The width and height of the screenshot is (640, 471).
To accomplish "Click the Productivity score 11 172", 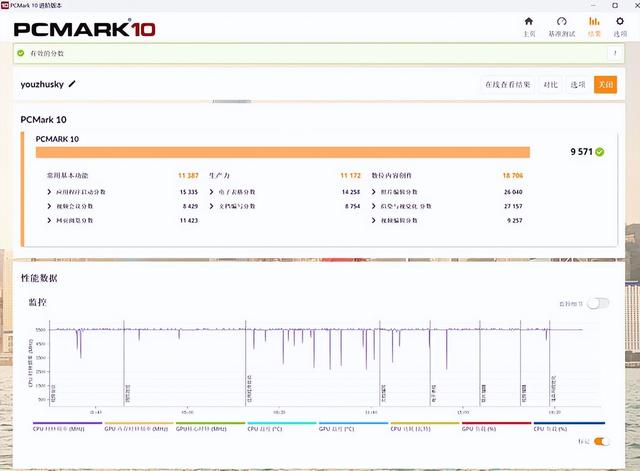I will tap(351, 176).
